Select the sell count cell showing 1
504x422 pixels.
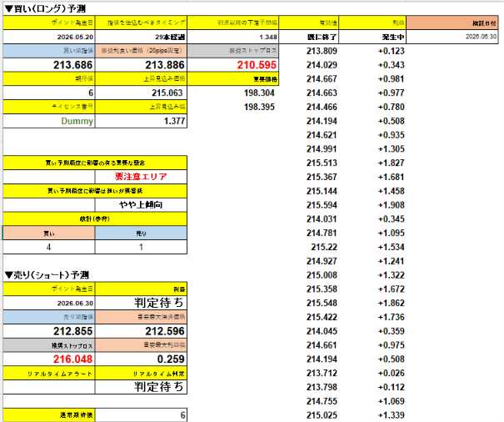click(141, 247)
